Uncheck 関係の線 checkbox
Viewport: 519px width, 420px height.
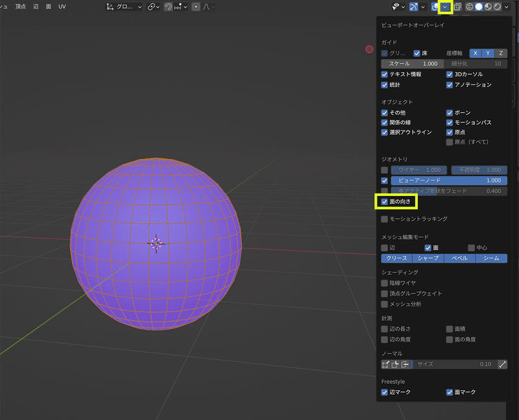tap(384, 123)
